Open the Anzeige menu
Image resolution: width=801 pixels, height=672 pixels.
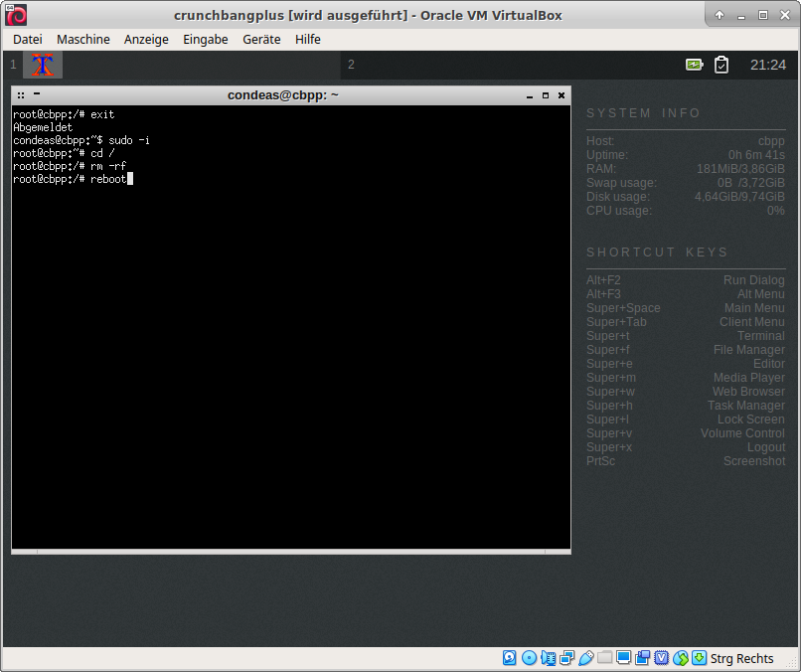146,39
